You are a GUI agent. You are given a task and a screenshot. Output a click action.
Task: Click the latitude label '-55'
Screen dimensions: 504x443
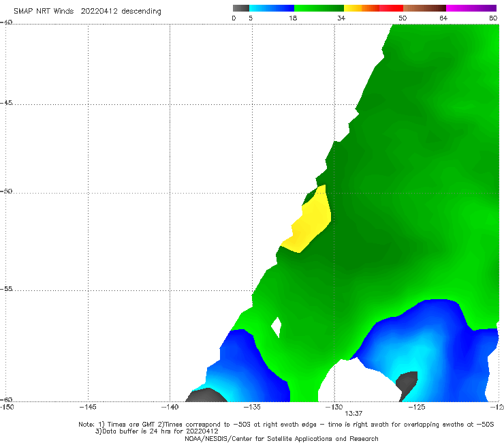tap(6, 289)
